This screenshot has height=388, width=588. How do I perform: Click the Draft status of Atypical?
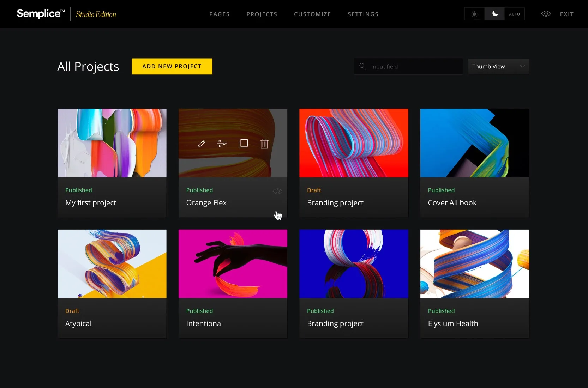click(x=72, y=311)
